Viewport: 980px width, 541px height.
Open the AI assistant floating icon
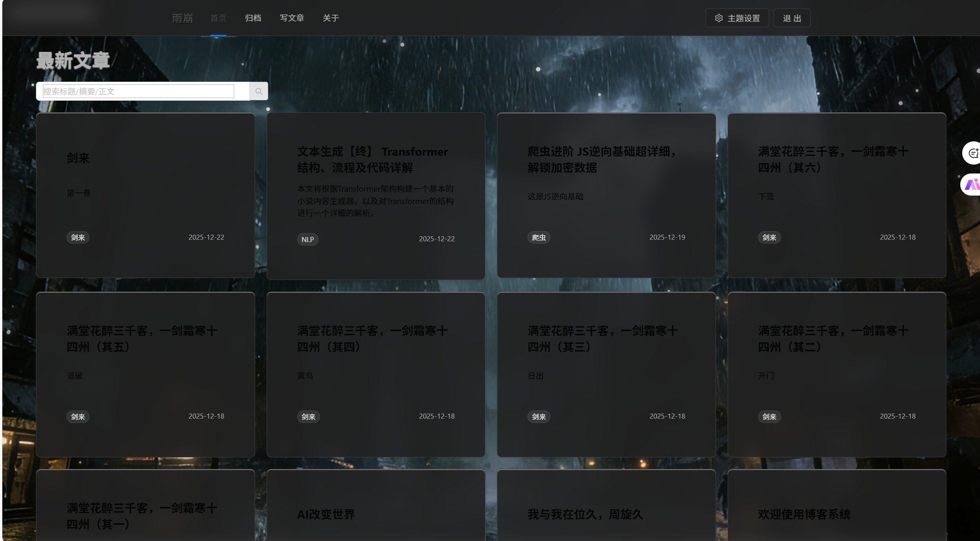click(x=971, y=184)
